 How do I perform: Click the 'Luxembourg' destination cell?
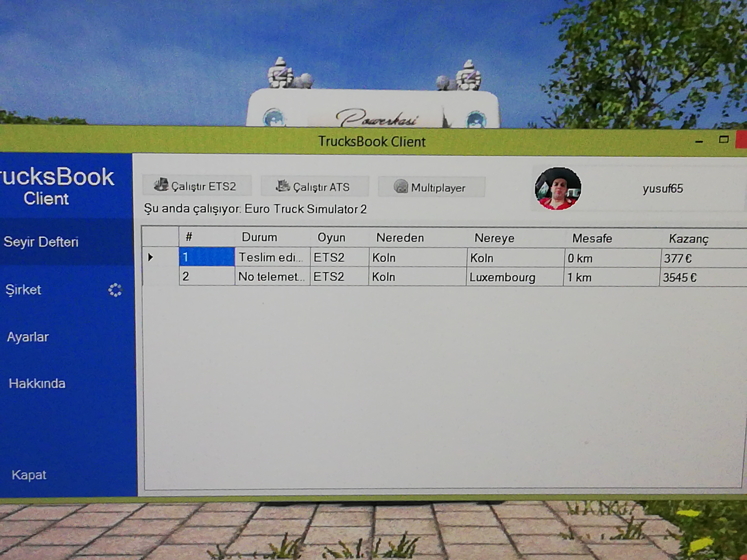(x=515, y=277)
